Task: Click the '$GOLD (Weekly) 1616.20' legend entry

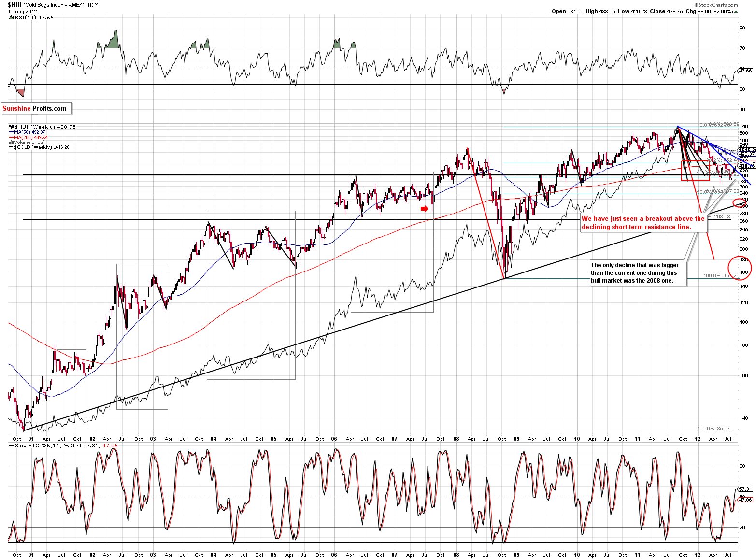Action: pos(42,147)
